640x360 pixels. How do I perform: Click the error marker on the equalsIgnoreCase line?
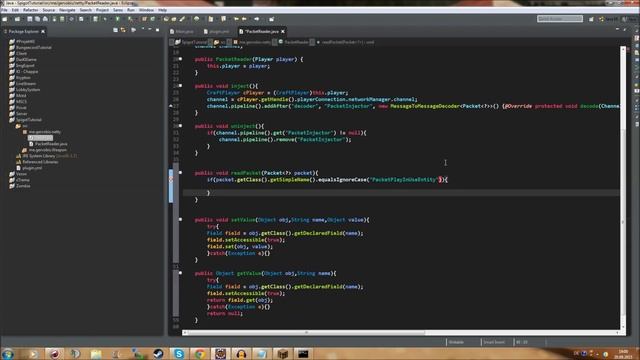pyautogui.click(x=171, y=180)
